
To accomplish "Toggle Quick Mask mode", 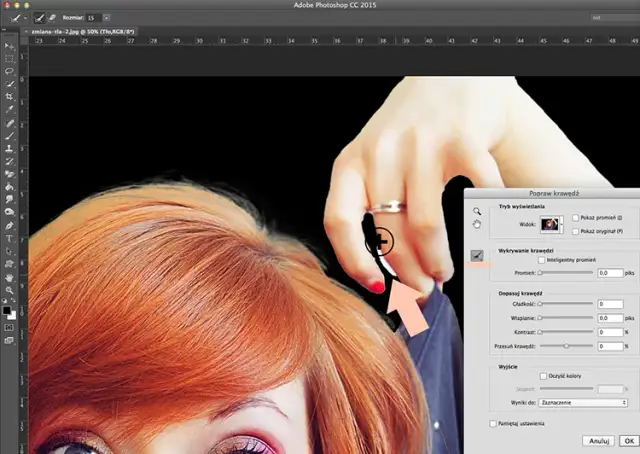I will [x=9, y=327].
